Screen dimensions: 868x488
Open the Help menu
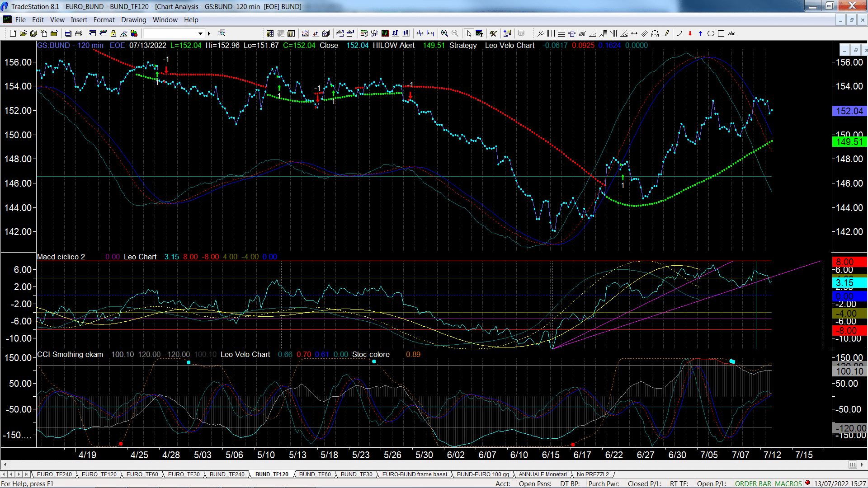coord(191,19)
